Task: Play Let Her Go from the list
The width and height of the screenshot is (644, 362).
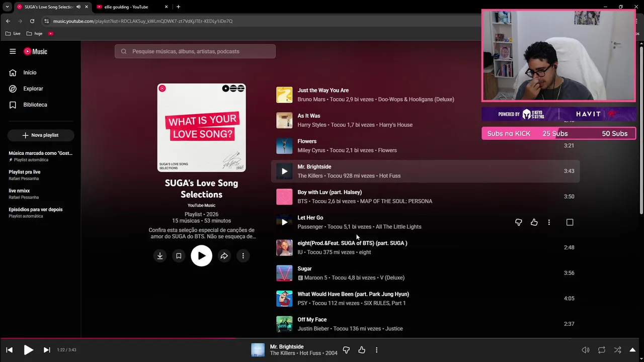Action: (x=284, y=222)
